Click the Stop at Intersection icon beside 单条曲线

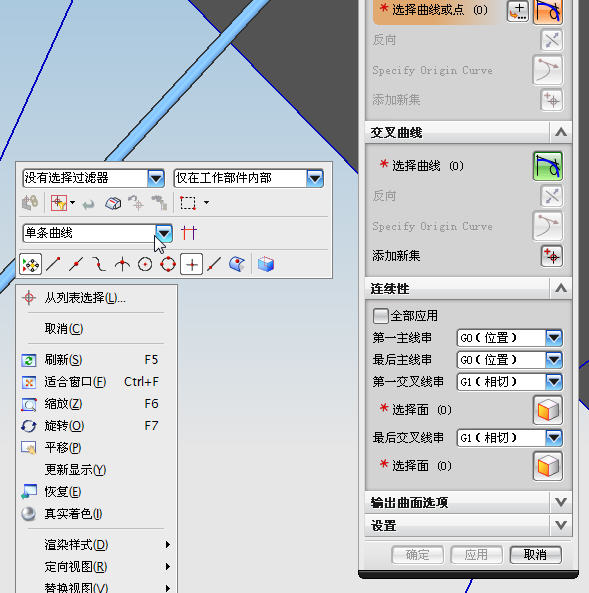click(189, 233)
